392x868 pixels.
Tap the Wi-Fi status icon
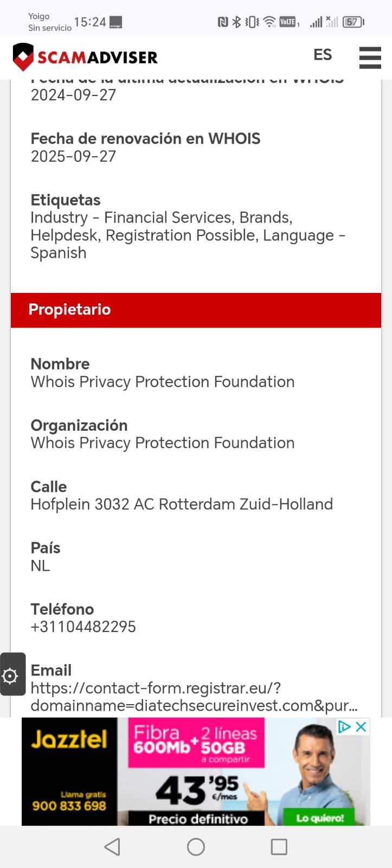pos(269,22)
